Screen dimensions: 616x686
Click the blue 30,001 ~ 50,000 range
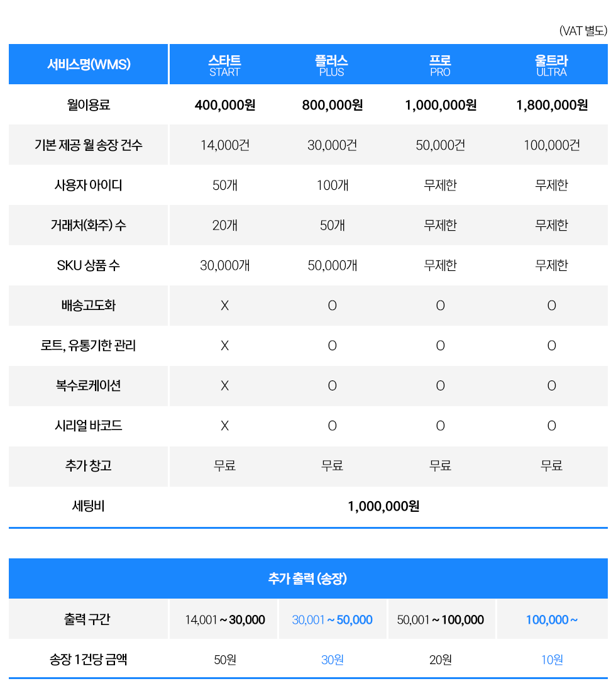click(332, 620)
